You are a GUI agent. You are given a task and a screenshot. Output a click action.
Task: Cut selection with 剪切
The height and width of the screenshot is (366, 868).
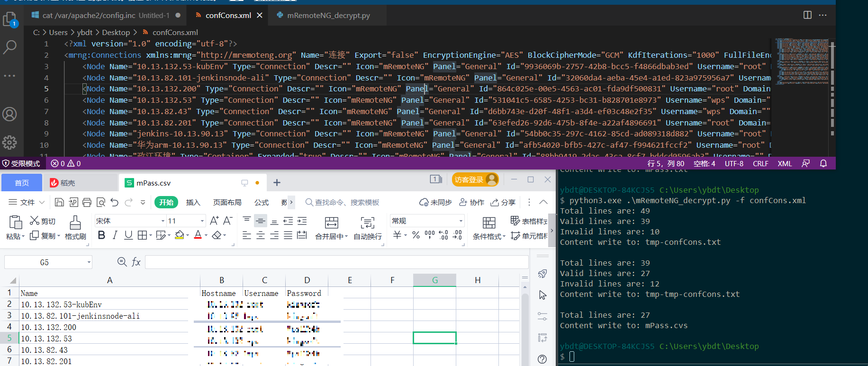[43, 221]
